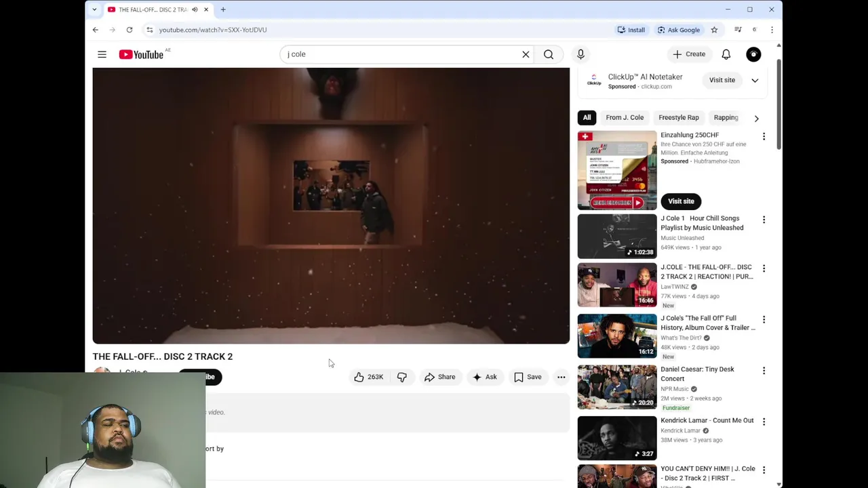Viewport: 868px width, 488px height.
Task: Open the Music Unleashed channel name
Action: (682, 238)
